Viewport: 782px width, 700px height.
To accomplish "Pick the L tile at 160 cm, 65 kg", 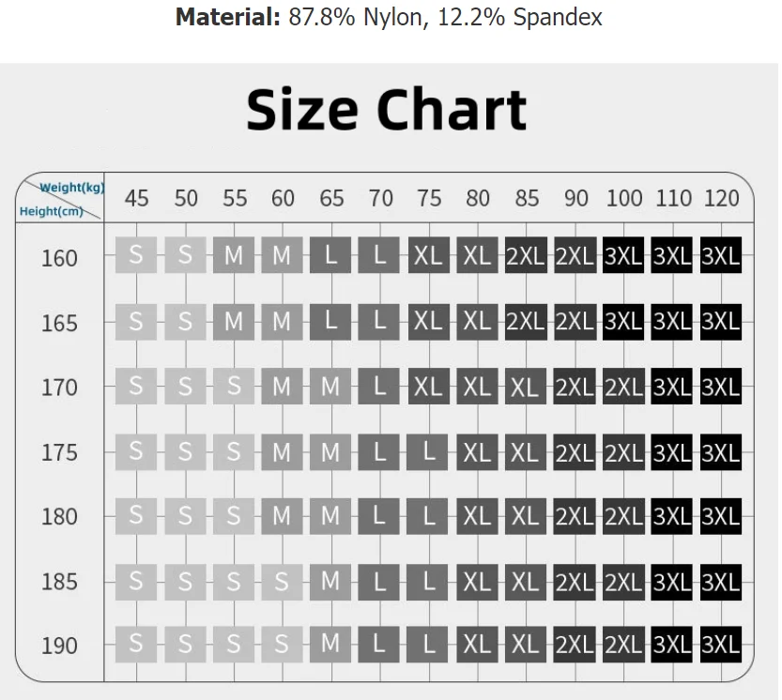I will click(x=330, y=255).
